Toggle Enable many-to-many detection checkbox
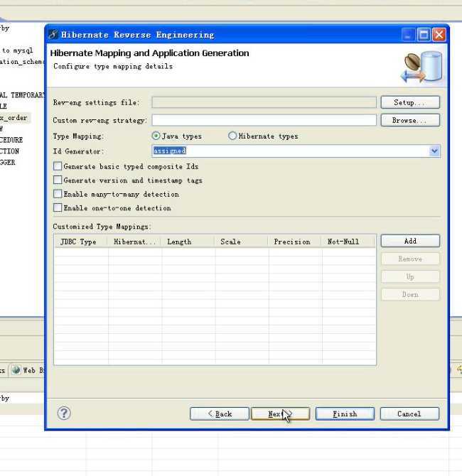This screenshot has height=476, width=462. coord(58,194)
